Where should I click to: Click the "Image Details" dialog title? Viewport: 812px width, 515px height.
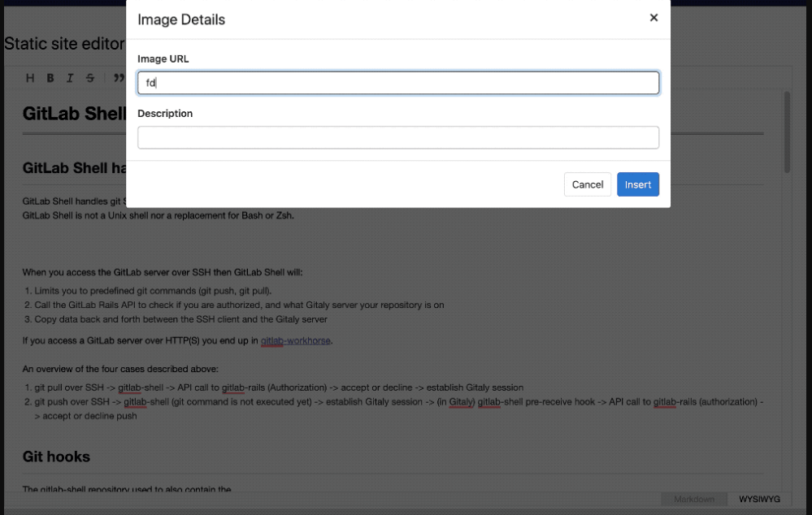[181, 19]
